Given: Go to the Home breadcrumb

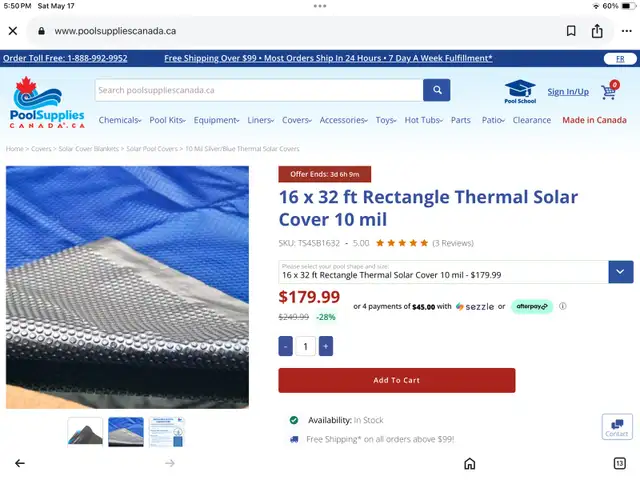Looking at the screenshot, I should point(15,149).
